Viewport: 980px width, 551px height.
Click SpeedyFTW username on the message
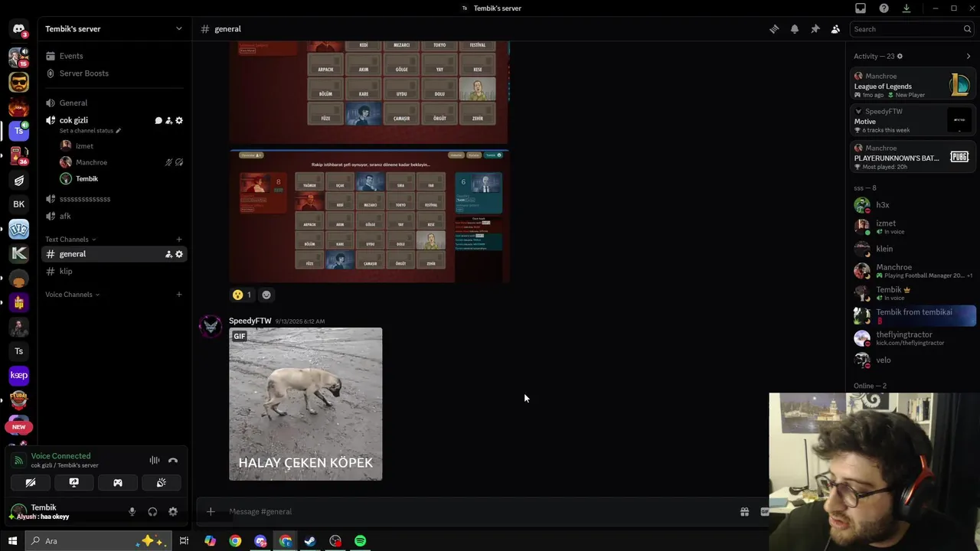[x=250, y=321]
